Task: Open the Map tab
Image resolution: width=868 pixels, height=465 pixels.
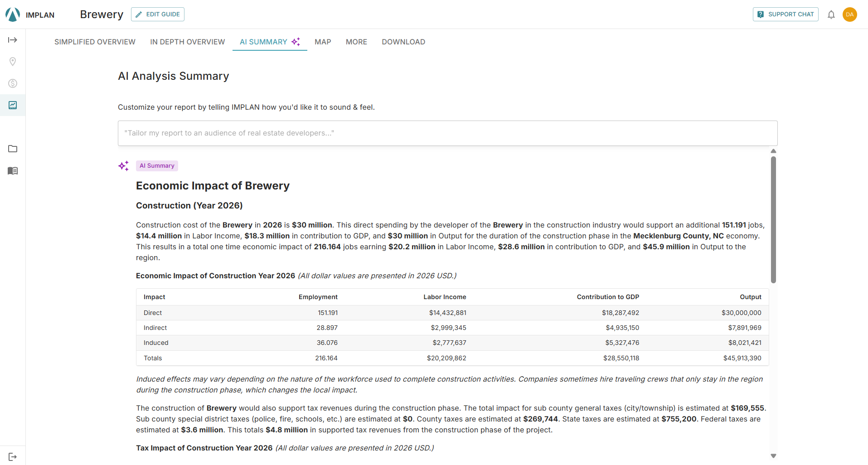Action: (x=323, y=42)
